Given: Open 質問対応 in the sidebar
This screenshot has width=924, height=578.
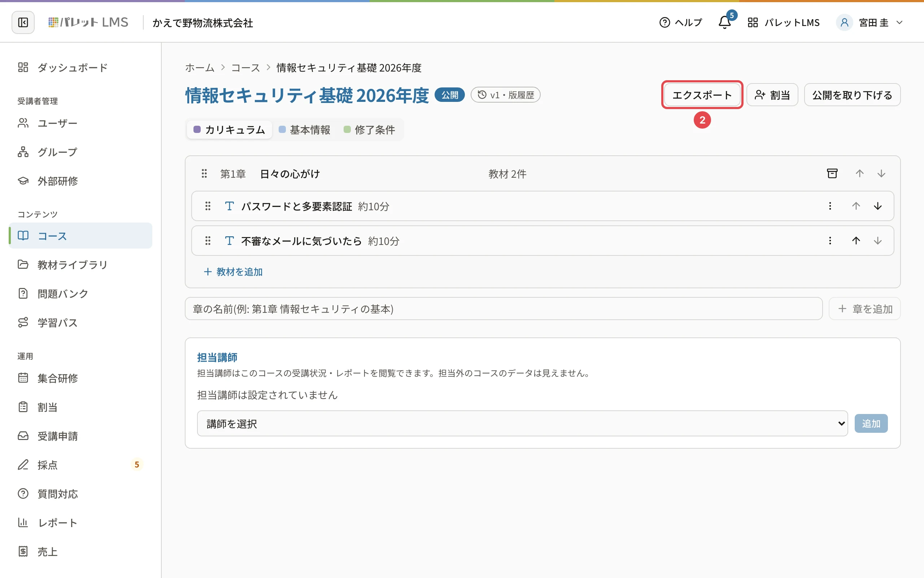Looking at the screenshot, I should pos(80,494).
